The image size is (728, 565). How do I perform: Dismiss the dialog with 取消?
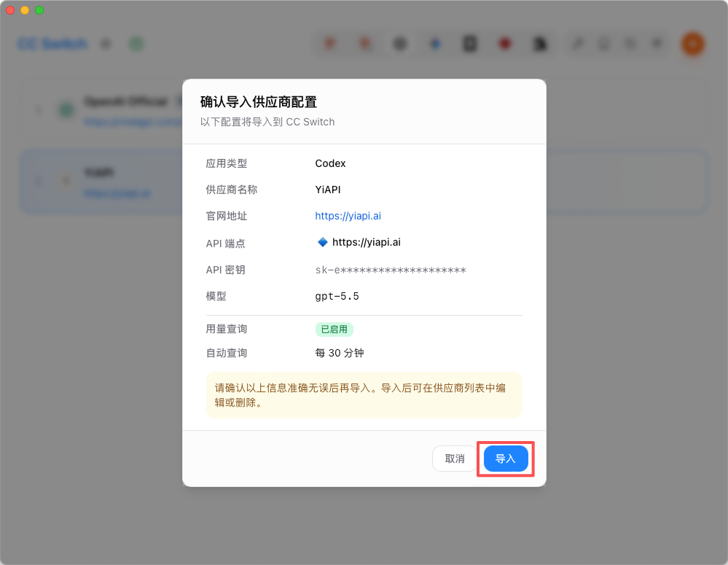click(x=455, y=459)
